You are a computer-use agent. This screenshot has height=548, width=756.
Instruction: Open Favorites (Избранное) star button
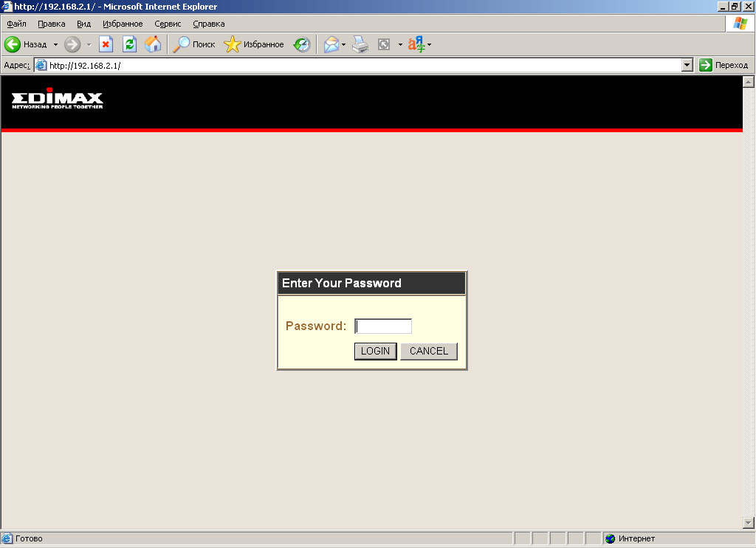pos(254,44)
